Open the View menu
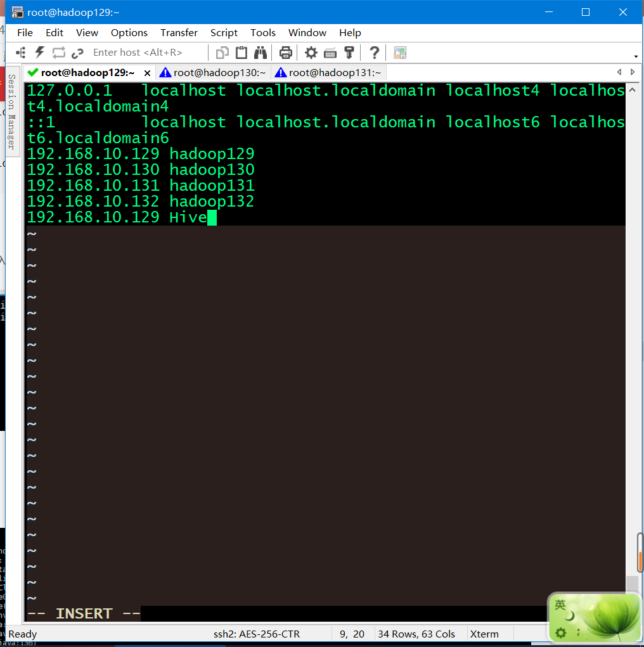 [x=87, y=32]
